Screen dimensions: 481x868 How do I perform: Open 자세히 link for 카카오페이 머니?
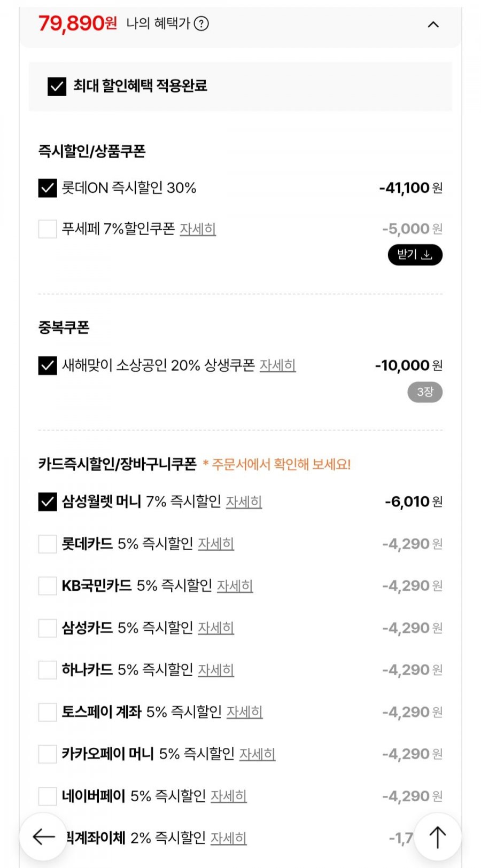(x=257, y=754)
